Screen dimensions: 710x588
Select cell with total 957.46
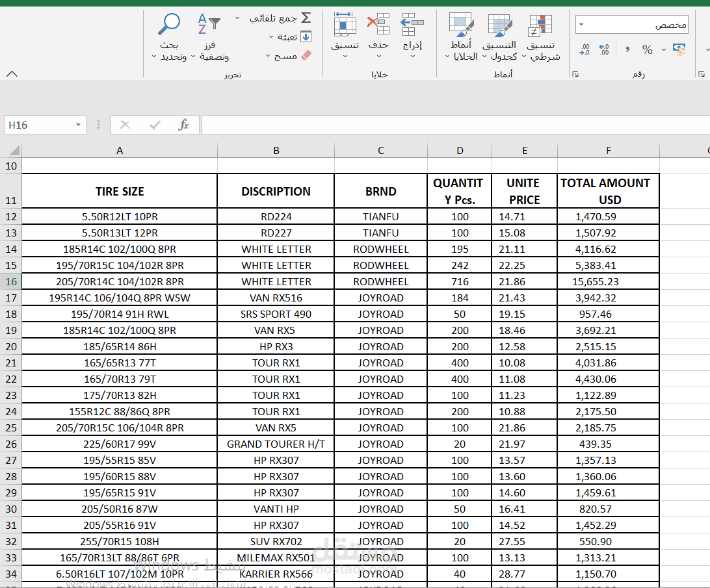(x=608, y=314)
